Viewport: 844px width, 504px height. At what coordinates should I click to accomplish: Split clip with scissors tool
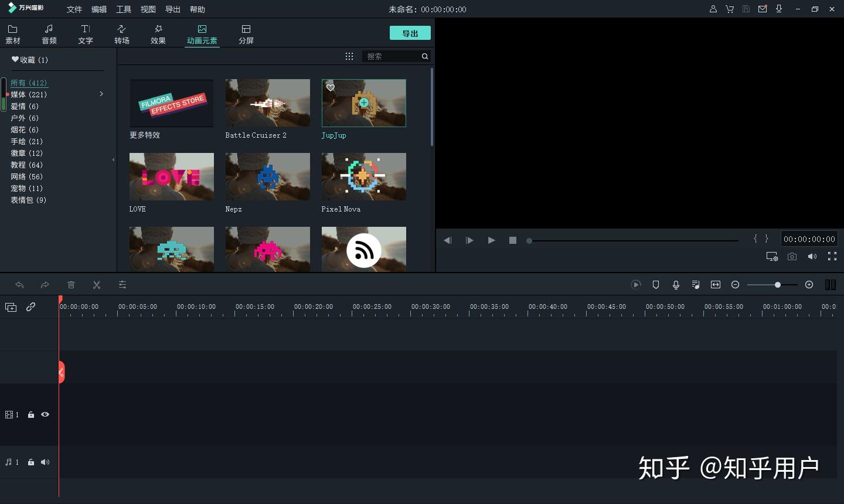tap(97, 285)
